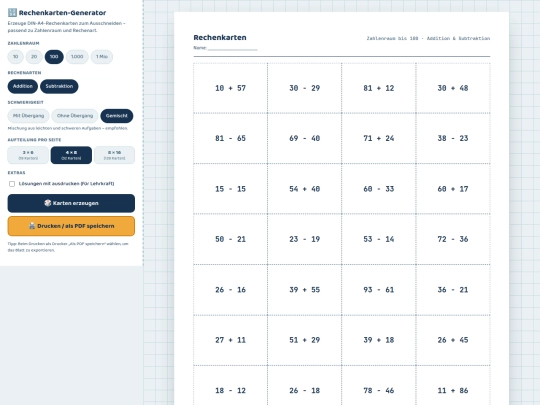This screenshot has height=405, width=540.
Task: Click the card 30 + 48
Action: point(453,88)
